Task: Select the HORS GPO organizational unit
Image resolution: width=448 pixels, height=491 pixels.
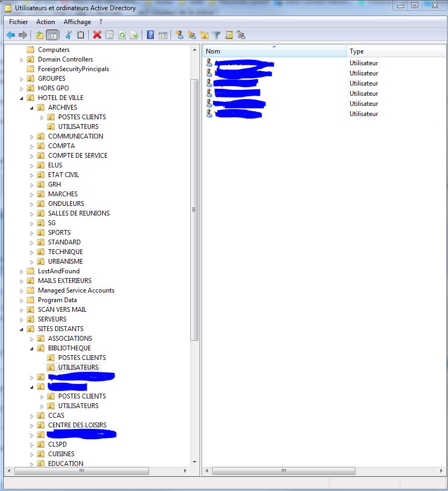Action: 53,88
